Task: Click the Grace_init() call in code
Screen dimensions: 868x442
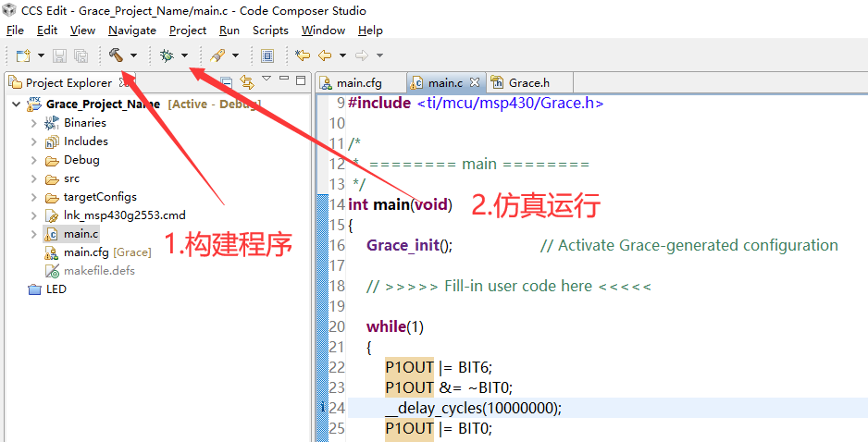Action: click(x=409, y=245)
